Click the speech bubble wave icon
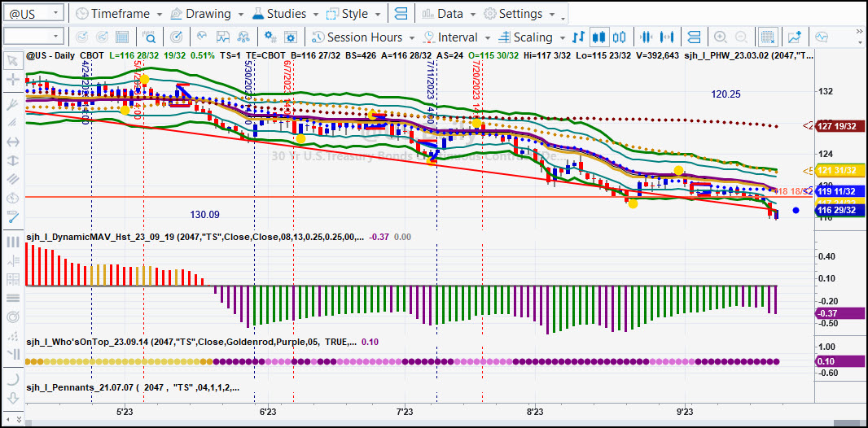The height and width of the screenshot is (428, 868). pyautogui.click(x=822, y=37)
